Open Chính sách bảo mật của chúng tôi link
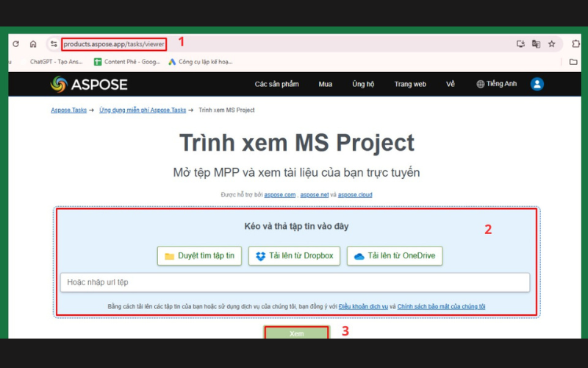This screenshot has width=588, height=368. [441, 306]
